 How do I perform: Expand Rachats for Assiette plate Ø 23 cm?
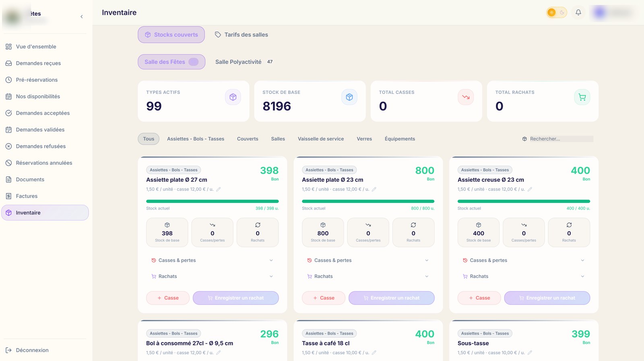pyautogui.click(x=368, y=276)
